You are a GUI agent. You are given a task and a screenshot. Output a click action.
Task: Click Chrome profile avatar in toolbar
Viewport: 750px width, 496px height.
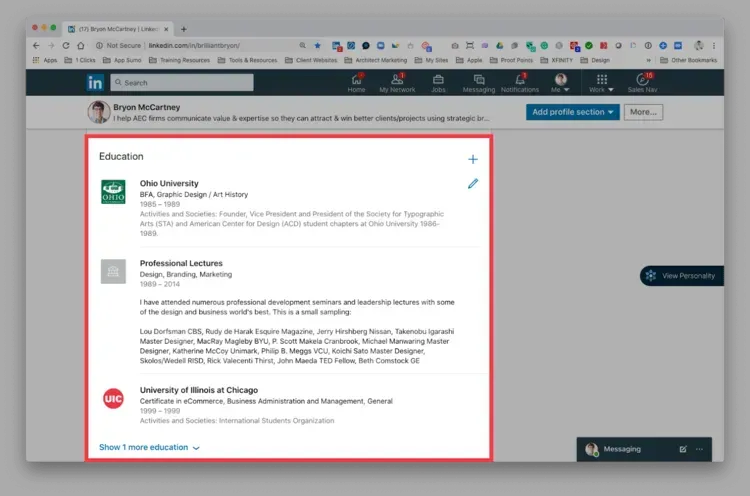point(699,45)
